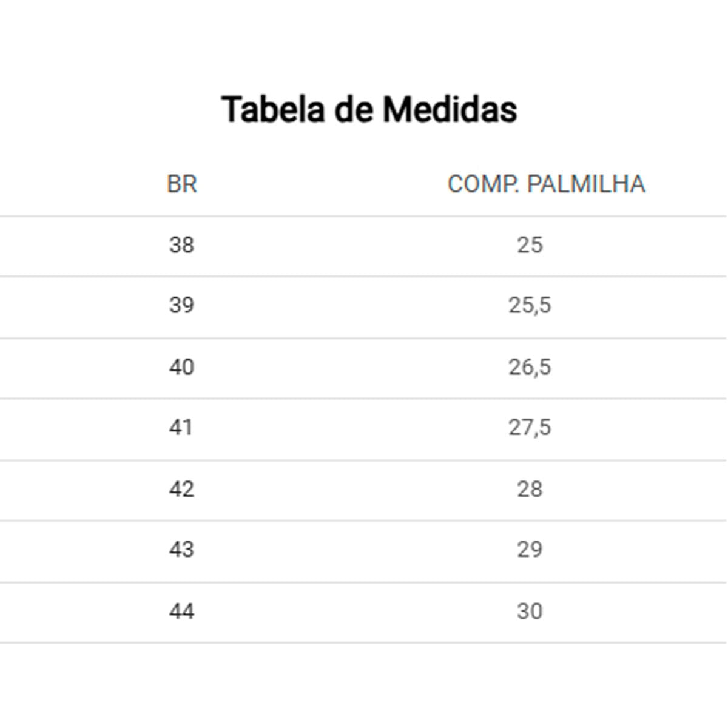Click BR size 41 in the table

181,427
